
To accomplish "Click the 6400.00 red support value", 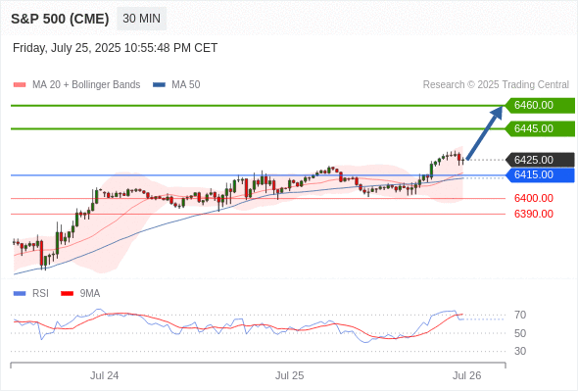I will point(534,198).
